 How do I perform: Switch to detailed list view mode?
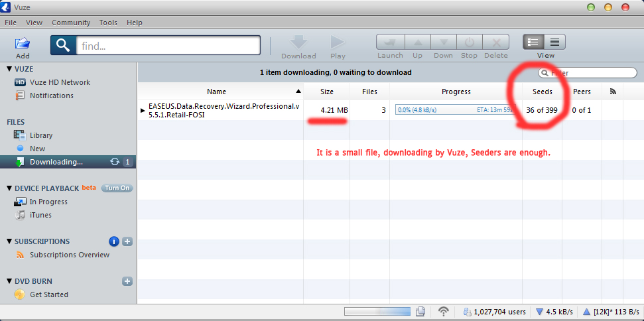click(533, 42)
